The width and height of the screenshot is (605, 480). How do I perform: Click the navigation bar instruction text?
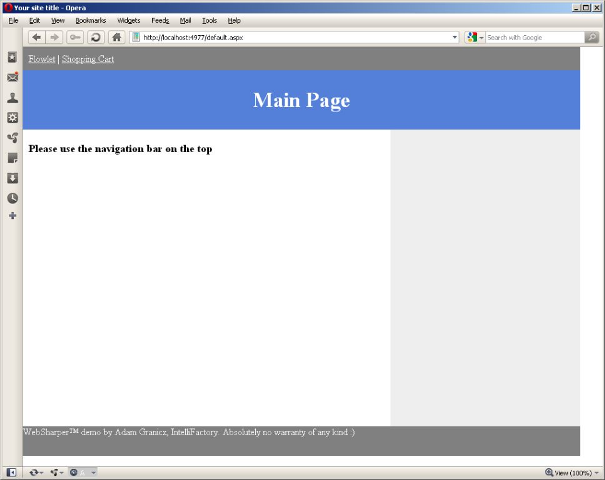[120, 149]
